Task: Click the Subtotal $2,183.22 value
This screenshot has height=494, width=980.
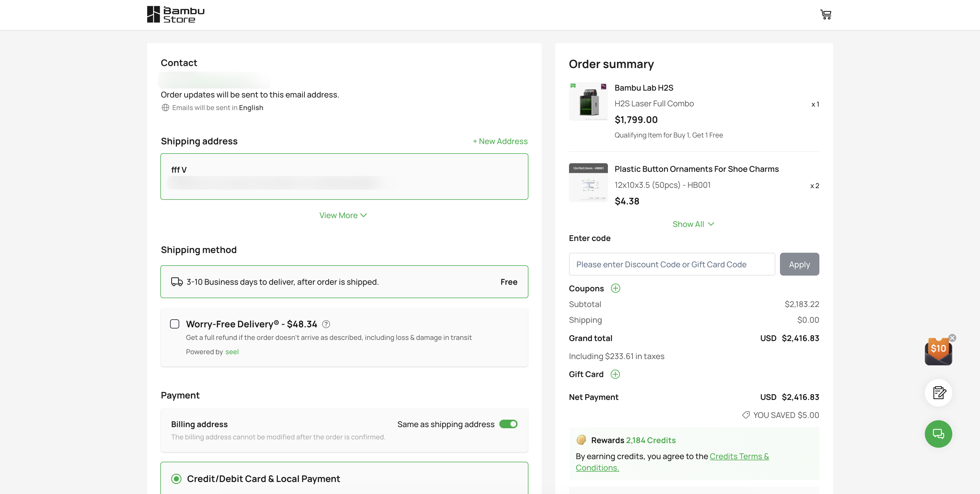Action: click(802, 304)
